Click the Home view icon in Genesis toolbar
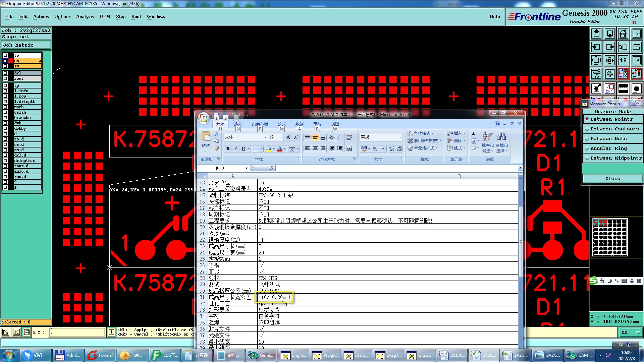Image resolution: width=644 pixels, height=362 pixels. click(623, 34)
